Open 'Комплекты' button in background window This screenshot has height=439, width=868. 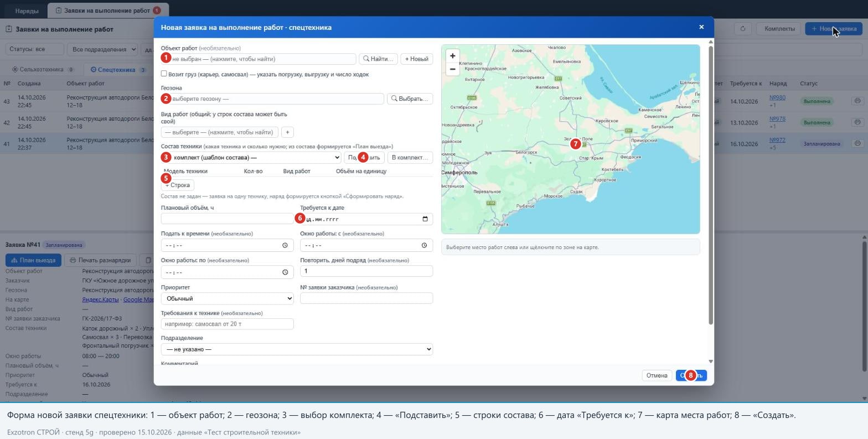(779, 29)
